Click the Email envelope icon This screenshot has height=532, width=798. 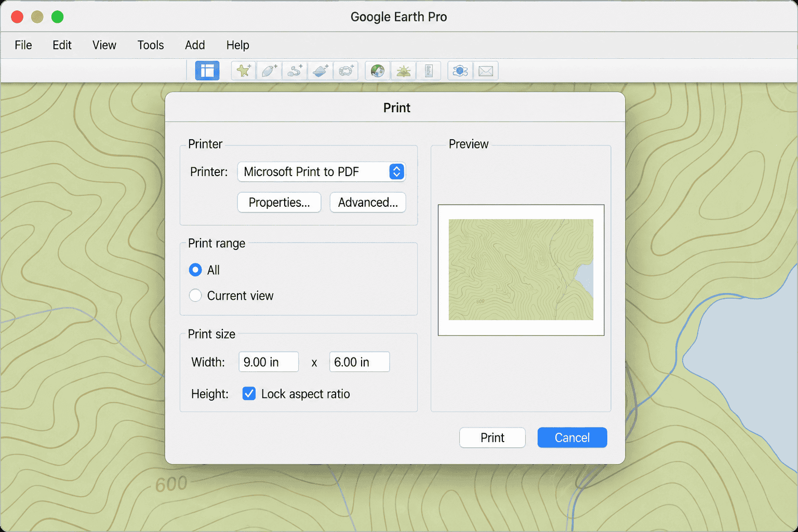click(486, 71)
